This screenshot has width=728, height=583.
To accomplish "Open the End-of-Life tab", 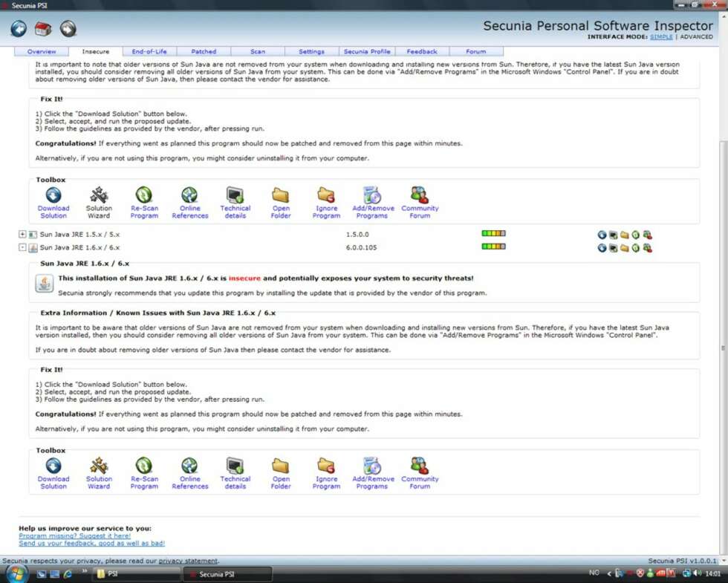I will tap(149, 51).
